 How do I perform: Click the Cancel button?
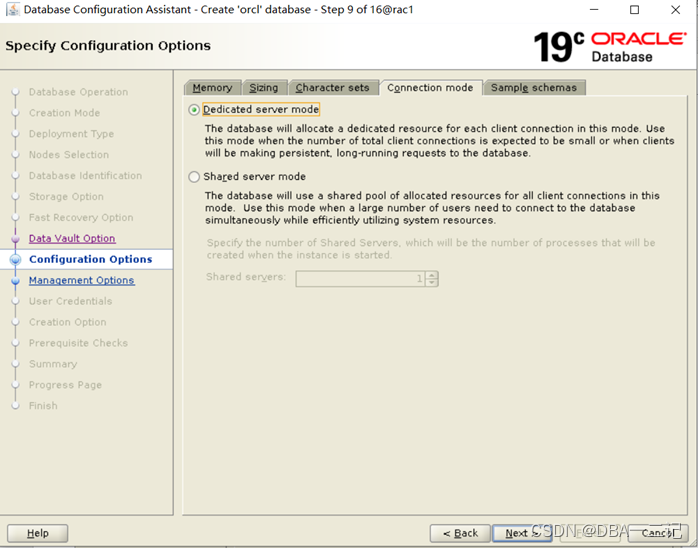(x=658, y=533)
